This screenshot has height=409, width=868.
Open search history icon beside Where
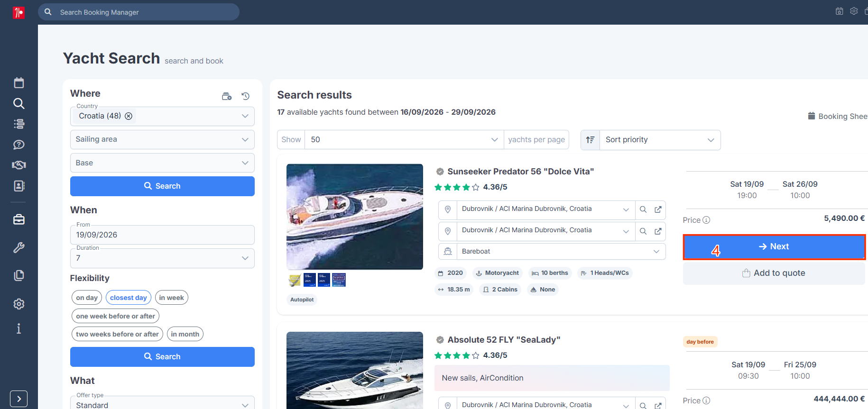[245, 96]
